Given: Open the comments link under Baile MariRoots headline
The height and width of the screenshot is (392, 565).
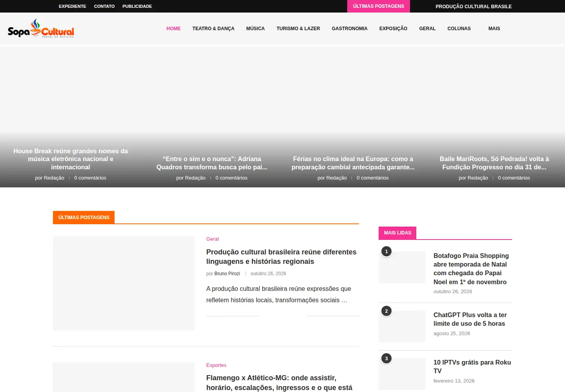Looking at the screenshot, I should click(x=514, y=178).
